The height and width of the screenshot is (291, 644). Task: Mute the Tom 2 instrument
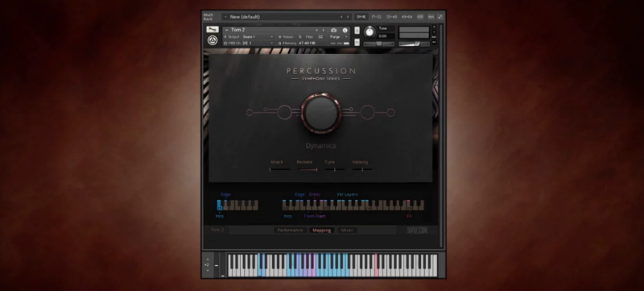click(x=357, y=42)
